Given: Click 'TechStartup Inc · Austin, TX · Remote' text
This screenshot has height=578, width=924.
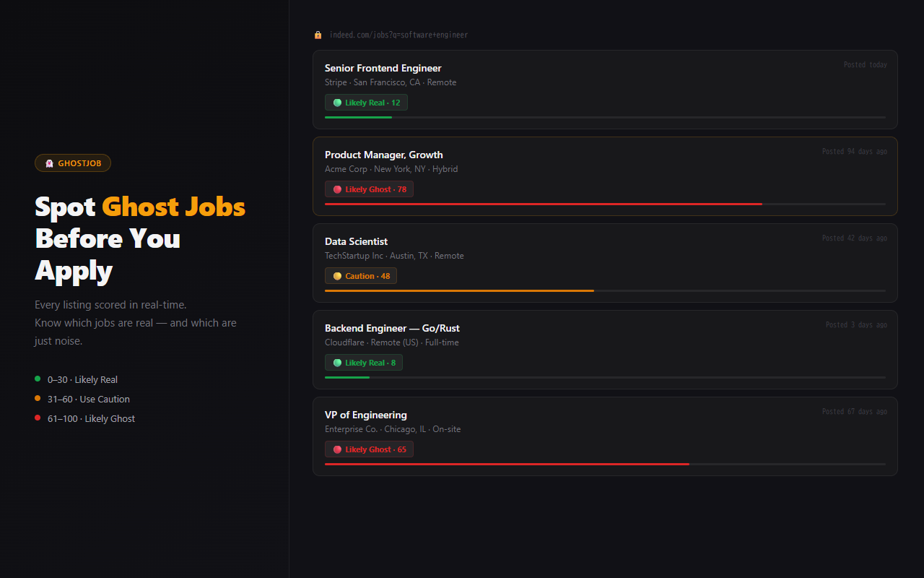Looking at the screenshot, I should [394, 256].
